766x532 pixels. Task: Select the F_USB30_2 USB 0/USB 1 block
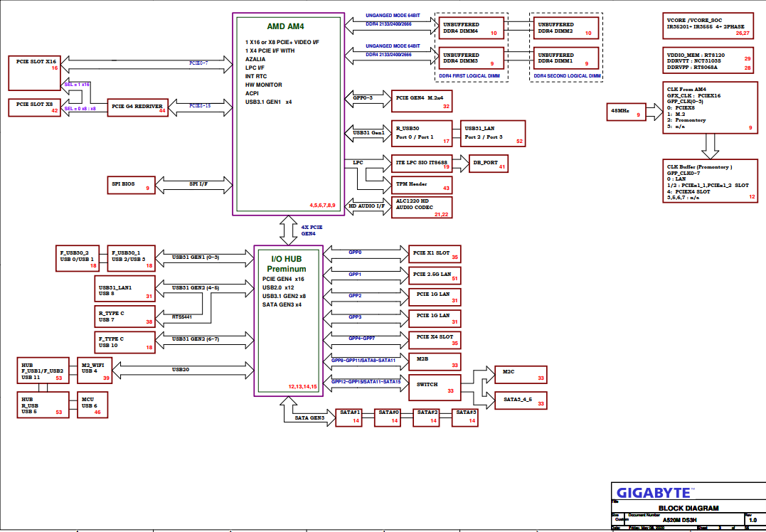78,258
